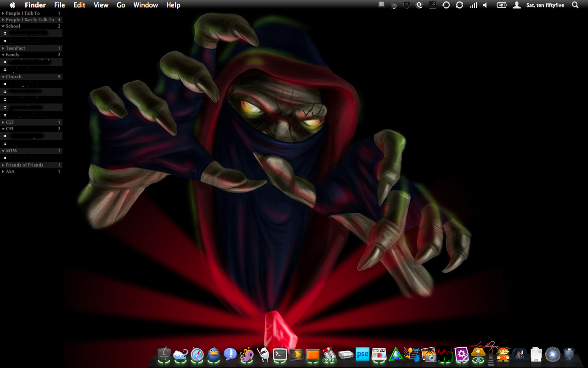Launch pse Photoshop Elements from dock
Viewport: 588px width, 368px height.
coord(362,355)
